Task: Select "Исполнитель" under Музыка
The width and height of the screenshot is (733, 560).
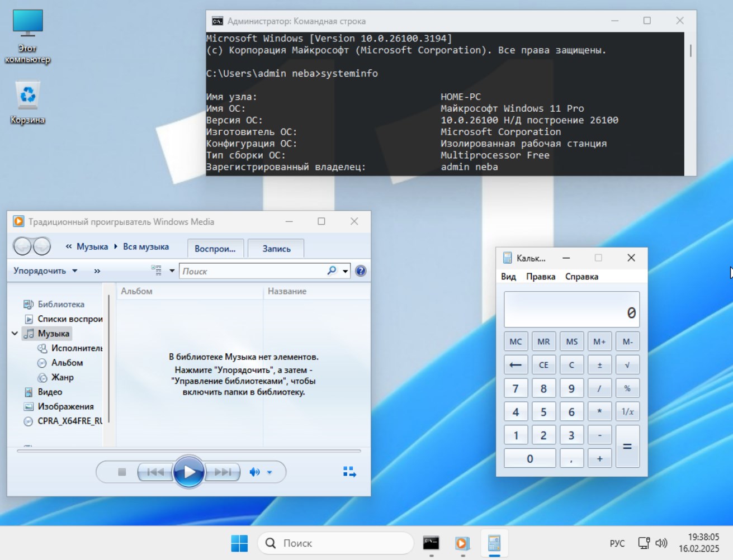Action: click(70, 348)
